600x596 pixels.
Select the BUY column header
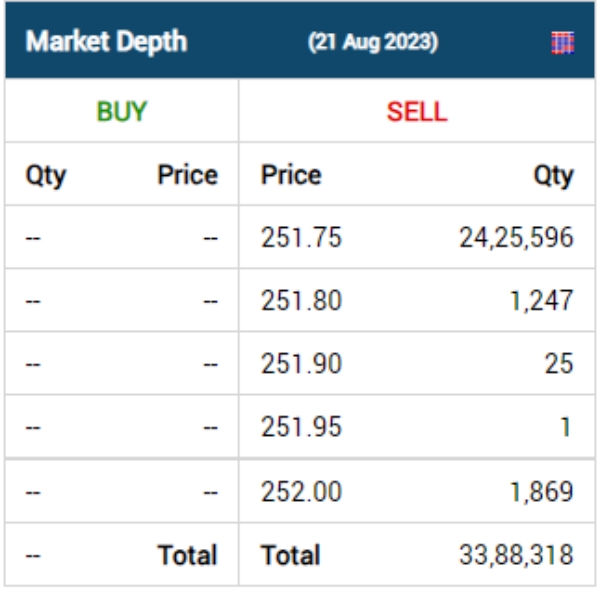[x=122, y=111]
